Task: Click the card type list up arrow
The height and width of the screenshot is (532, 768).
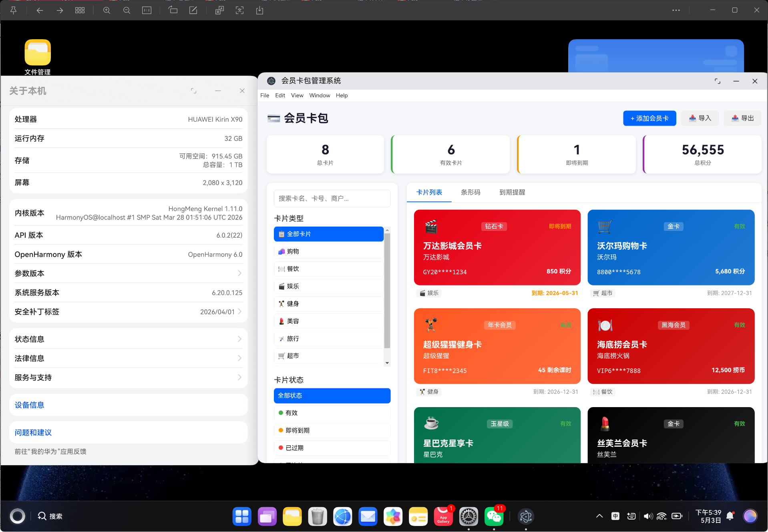Action: (x=387, y=230)
